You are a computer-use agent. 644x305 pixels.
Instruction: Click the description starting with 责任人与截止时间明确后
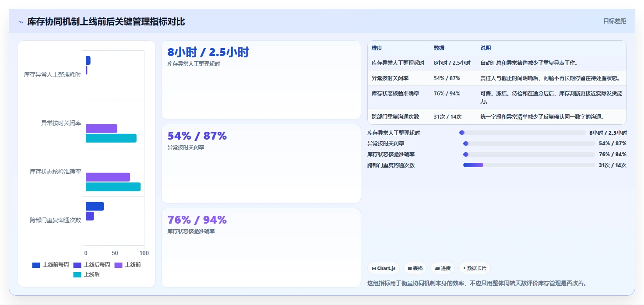[550, 78]
